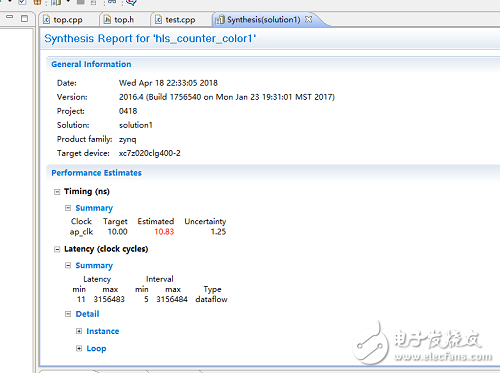
Task: Click the solution value 'solution1'
Action: click(136, 125)
